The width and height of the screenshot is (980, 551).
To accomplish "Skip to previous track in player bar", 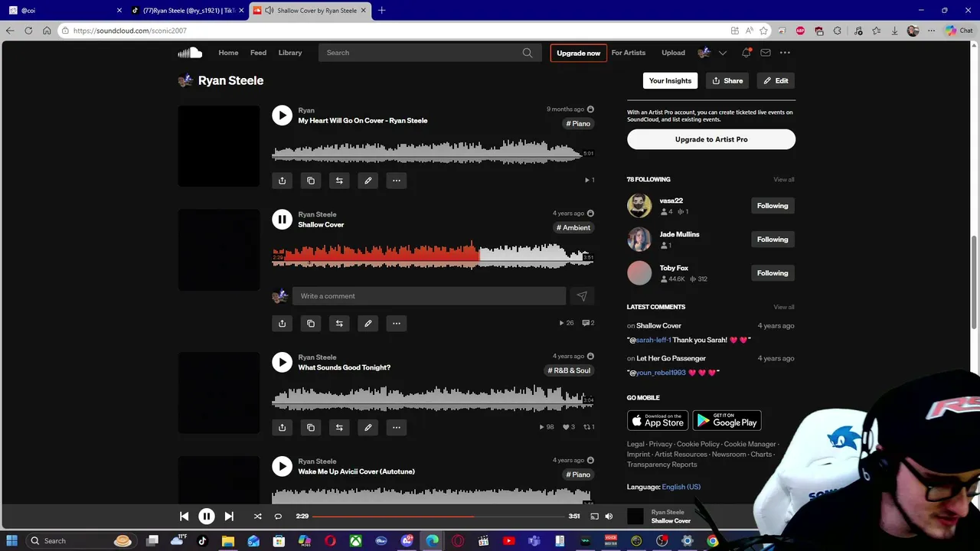I will click(x=184, y=517).
